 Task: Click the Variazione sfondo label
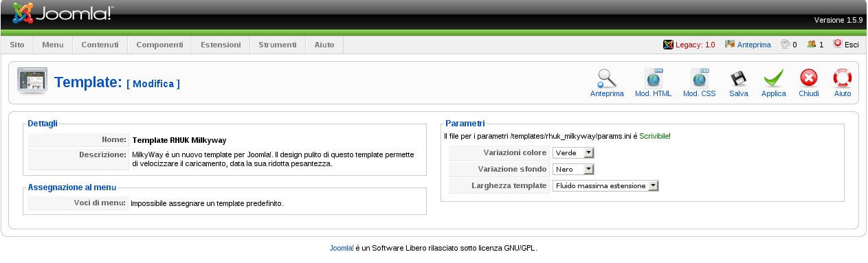pos(512,169)
